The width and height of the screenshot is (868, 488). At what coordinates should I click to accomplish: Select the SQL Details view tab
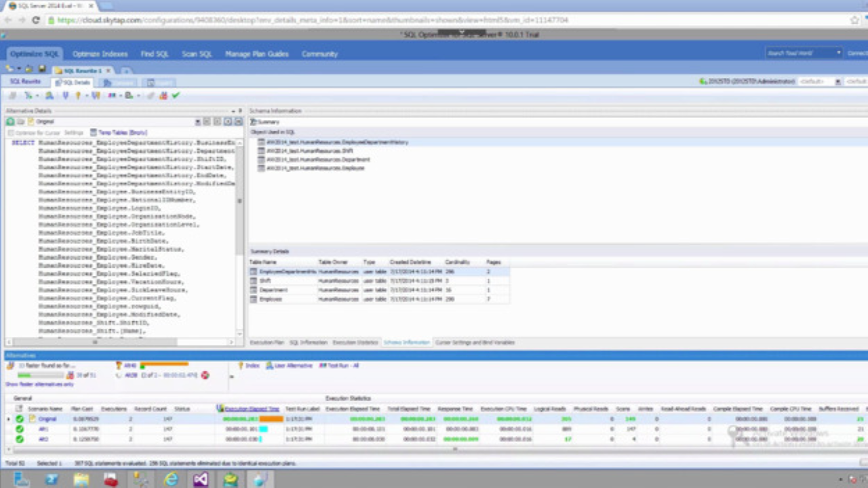coord(73,83)
